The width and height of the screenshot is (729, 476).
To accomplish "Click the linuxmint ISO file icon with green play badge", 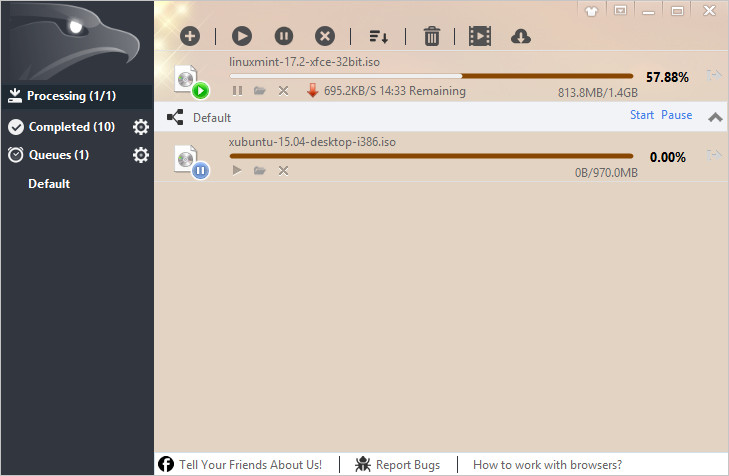I will pos(191,82).
